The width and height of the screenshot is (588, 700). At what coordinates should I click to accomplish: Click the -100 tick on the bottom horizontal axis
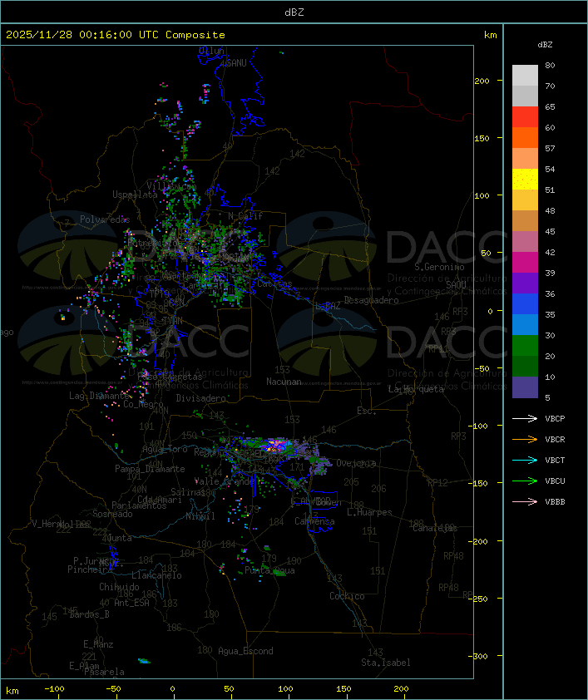(x=54, y=689)
